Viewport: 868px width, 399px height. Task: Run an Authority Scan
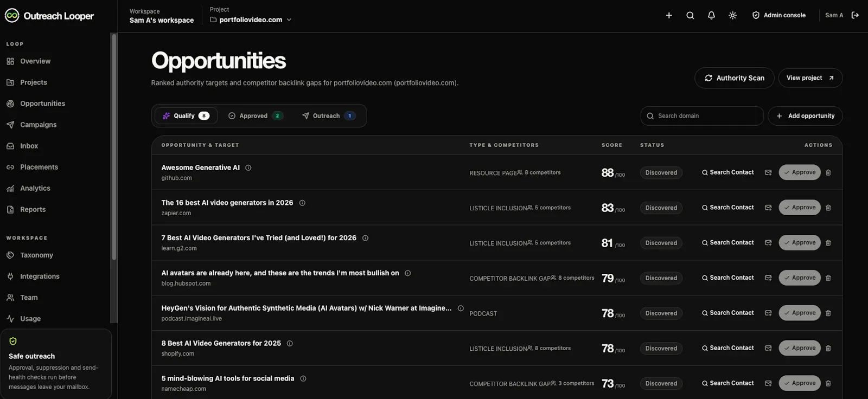click(734, 78)
